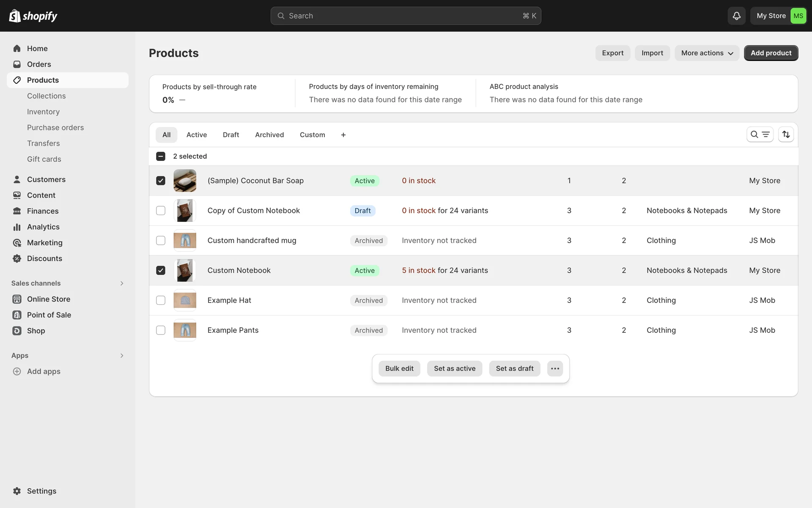The width and height of the screenshot is (812, 508).
Task: Click the plus icon to add view
Action: [343, 135]
